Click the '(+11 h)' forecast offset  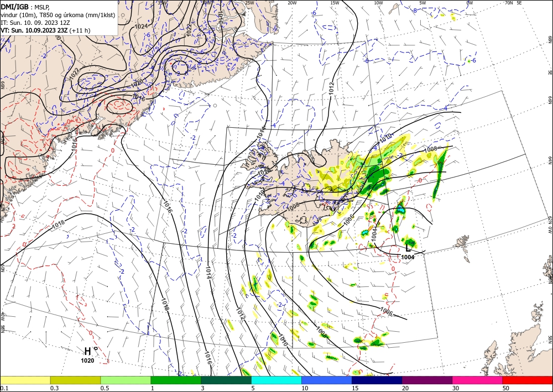[80, 30]
